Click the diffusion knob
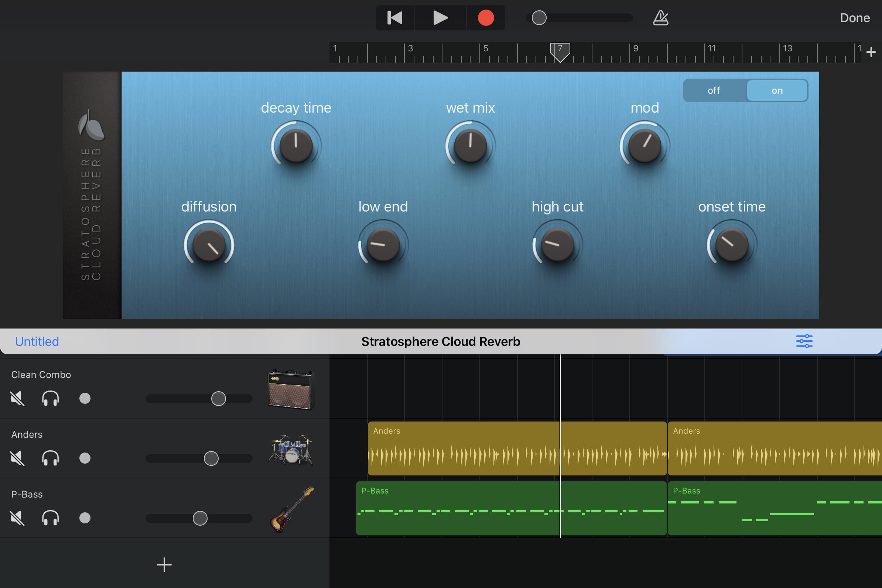882x588 pixels. click(209, 244)
